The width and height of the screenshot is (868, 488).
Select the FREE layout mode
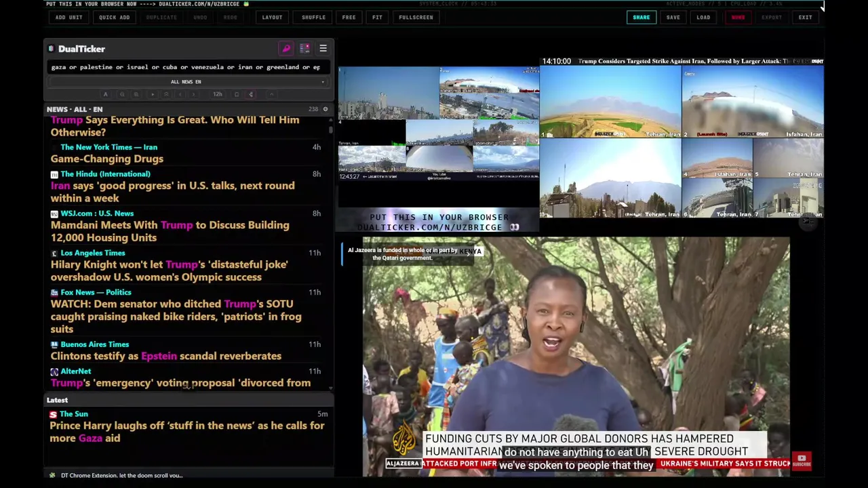349,18
